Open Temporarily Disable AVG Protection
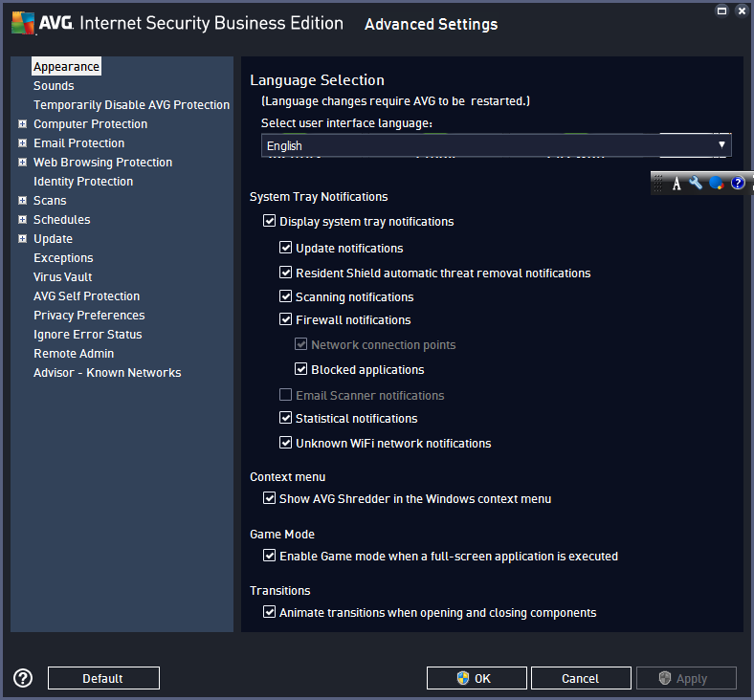754x700 pixels. click(131, 105)
